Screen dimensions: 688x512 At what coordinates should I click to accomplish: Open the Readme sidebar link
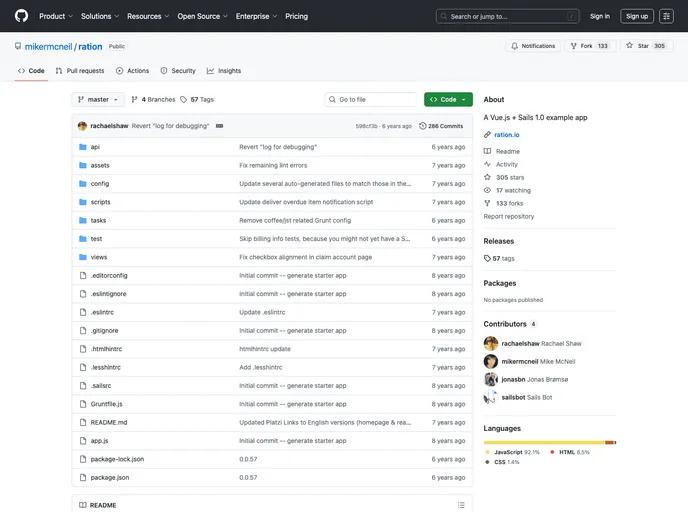click(502, 151)
